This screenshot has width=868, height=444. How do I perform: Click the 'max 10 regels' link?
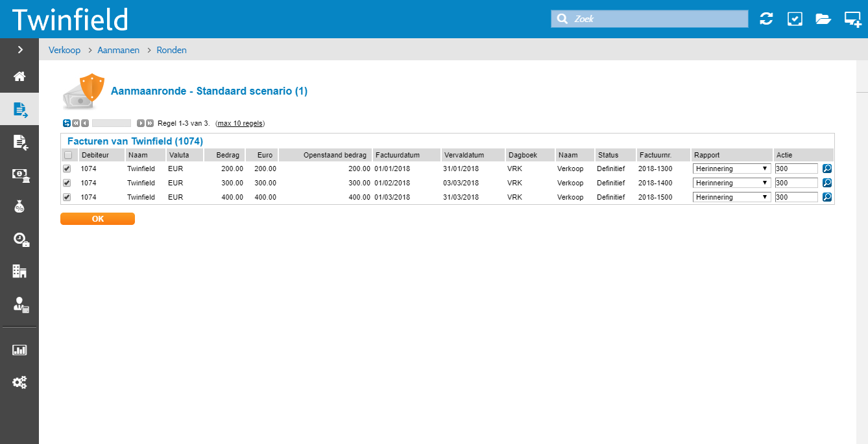pos(240,123)
